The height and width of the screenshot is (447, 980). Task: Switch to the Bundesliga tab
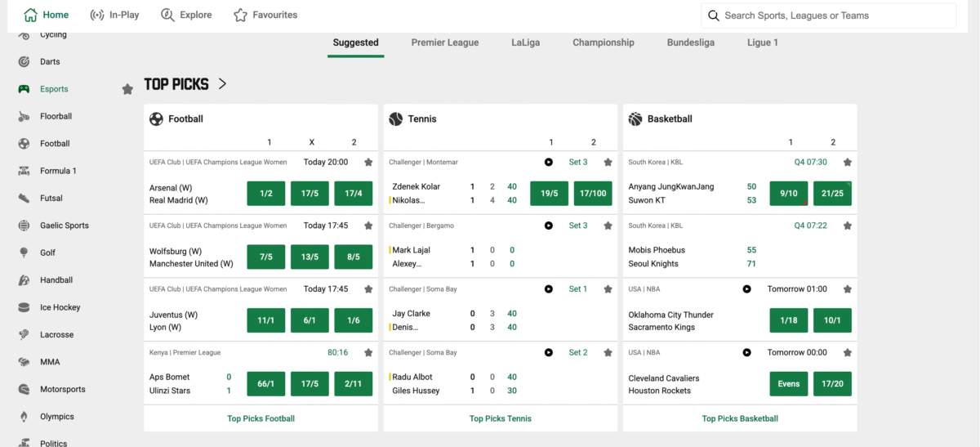[690, 42]
